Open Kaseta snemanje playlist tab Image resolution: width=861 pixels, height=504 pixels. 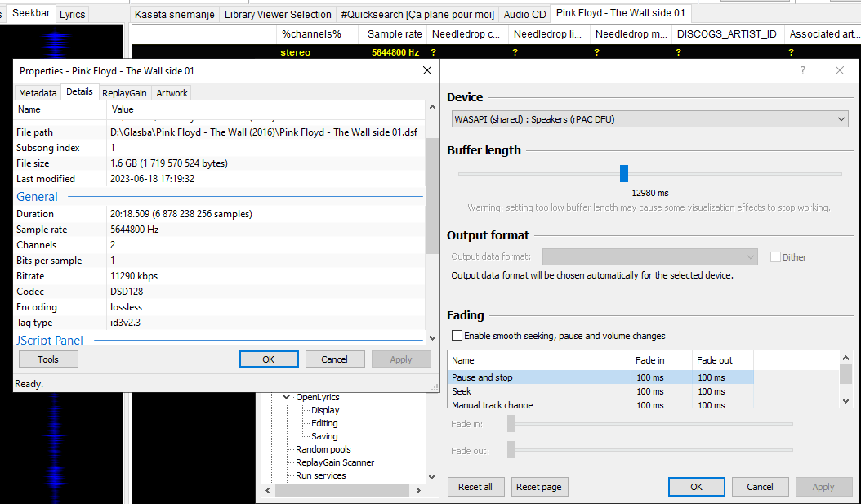click(x=175, y=14)
